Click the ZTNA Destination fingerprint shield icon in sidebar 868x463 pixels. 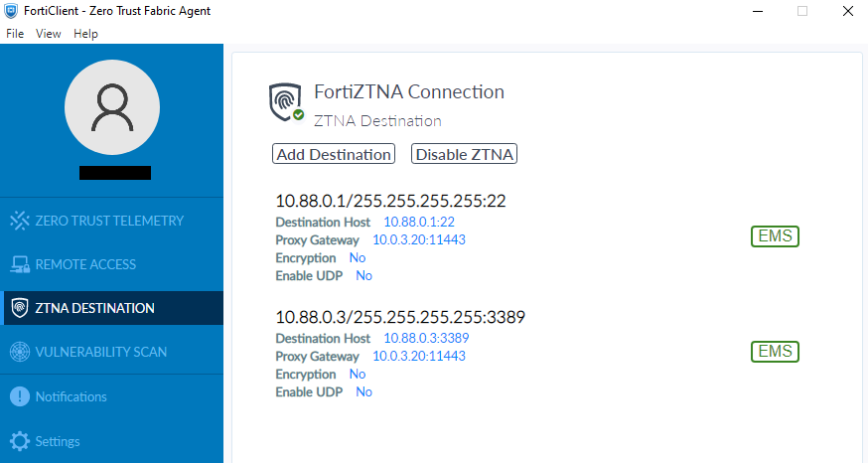[x=20, y=308]
